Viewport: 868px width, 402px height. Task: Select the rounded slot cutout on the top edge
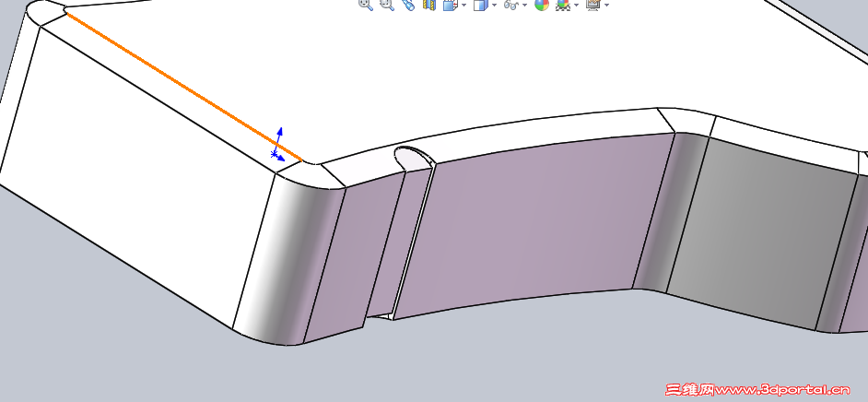[413, 158]
